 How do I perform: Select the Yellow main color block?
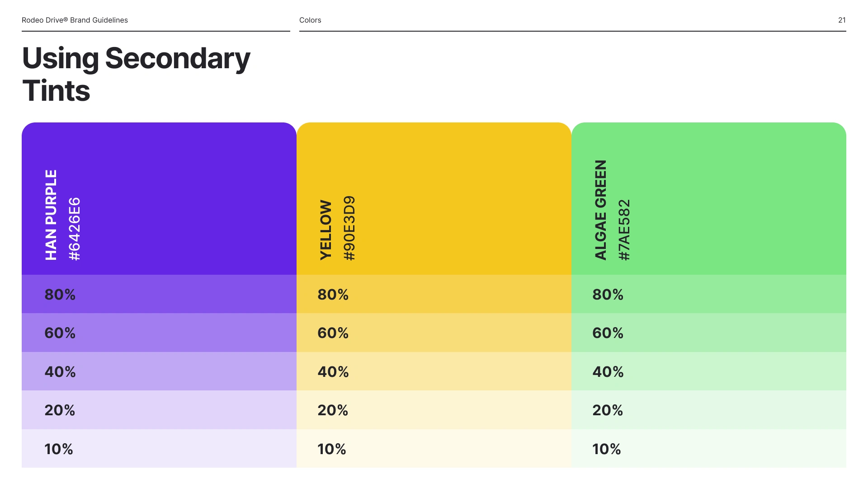434,198
